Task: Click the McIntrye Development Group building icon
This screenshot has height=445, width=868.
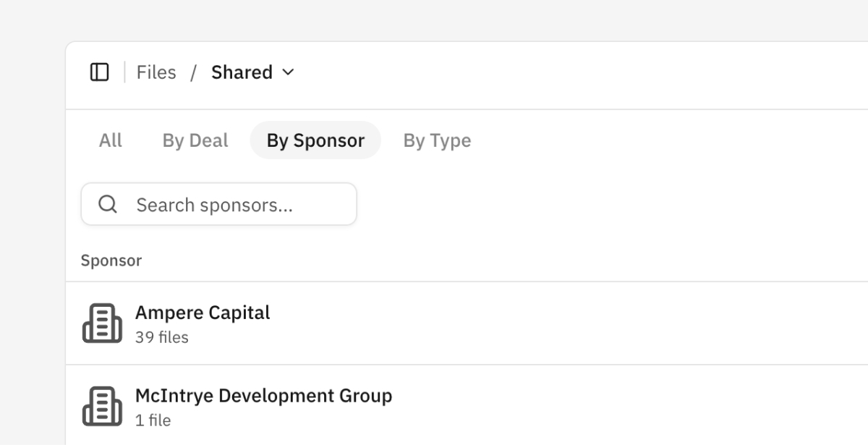Action: pyautogui.click(x=102, y=407)
